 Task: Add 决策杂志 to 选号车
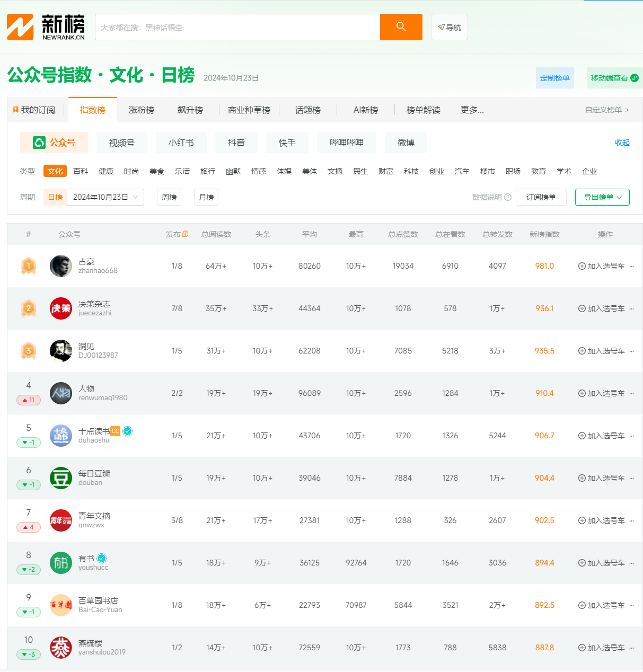point(602,308)
